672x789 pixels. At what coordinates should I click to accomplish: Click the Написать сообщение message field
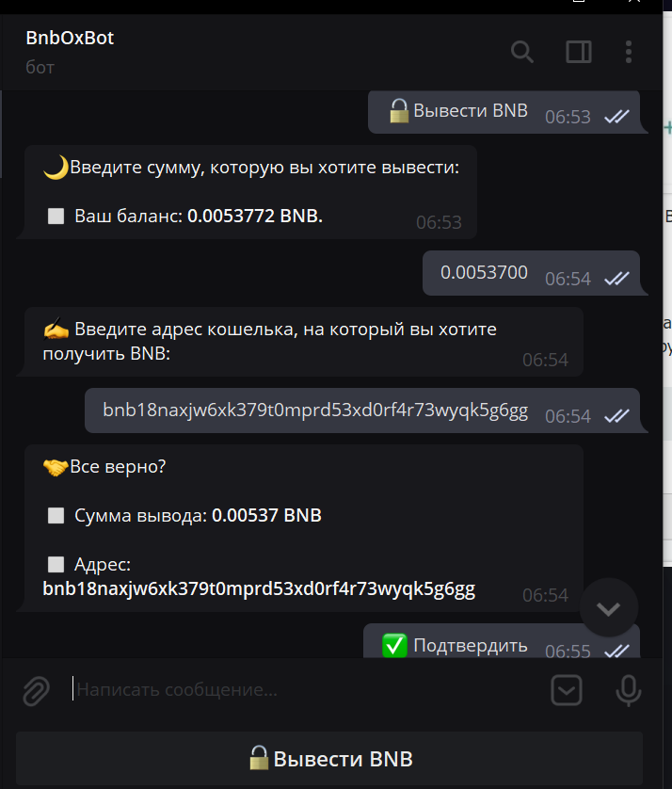tap(282, 690)
